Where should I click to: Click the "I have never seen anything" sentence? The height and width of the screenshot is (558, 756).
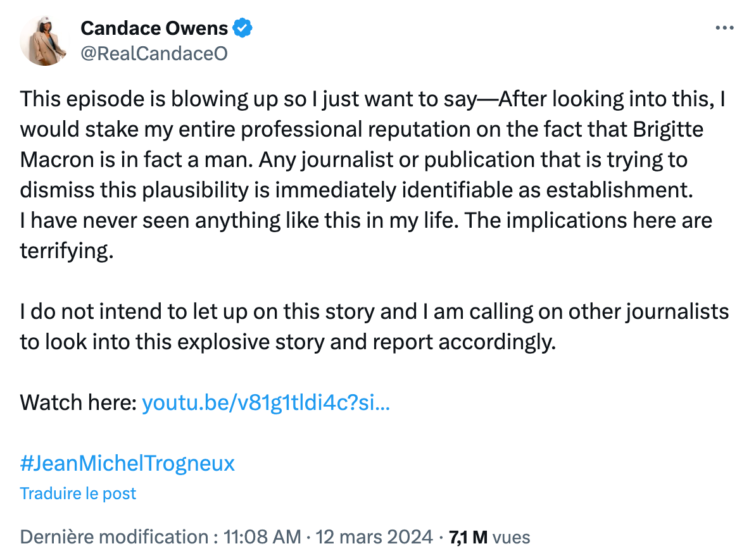click(x=366, y=221)
